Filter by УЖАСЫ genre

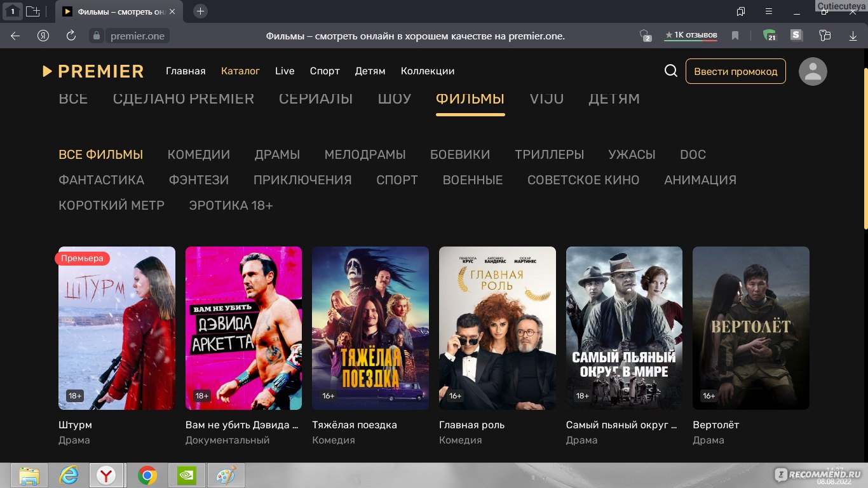pos(632,154)
